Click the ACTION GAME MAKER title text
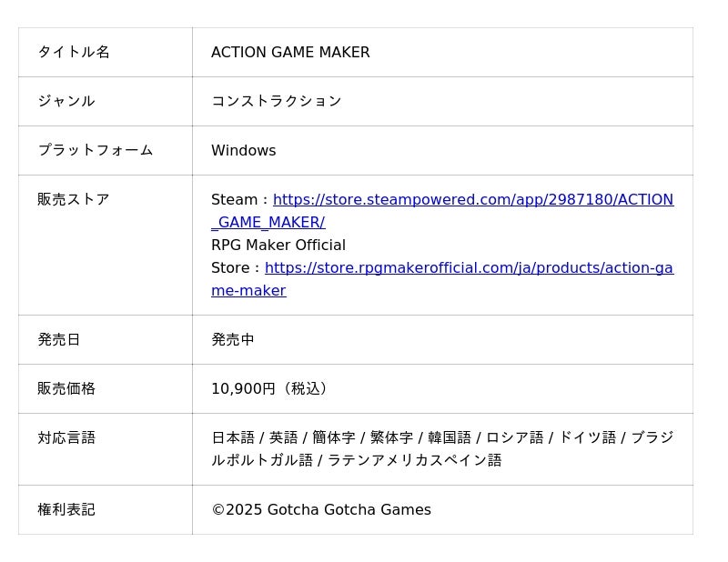 [290, 53]
